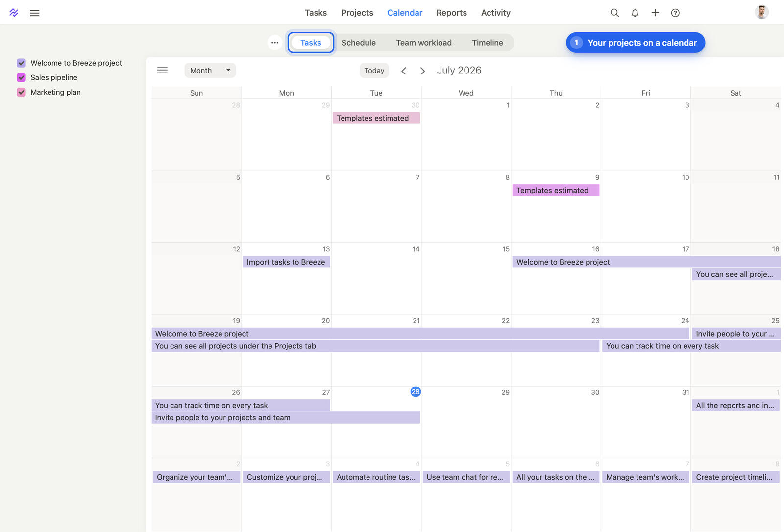Open All your tasks on the ... event
Screen dimensions: 784x532
coord(556,477)
